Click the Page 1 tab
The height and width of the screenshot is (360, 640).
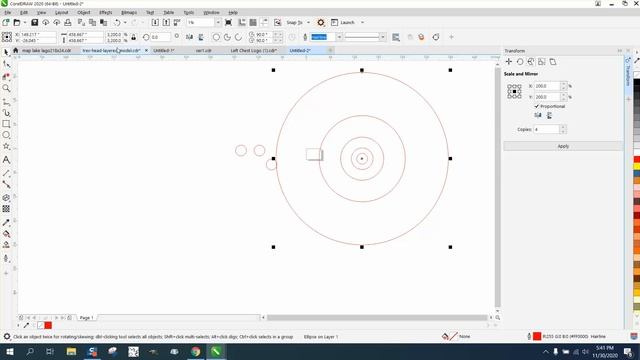(87, 318)
